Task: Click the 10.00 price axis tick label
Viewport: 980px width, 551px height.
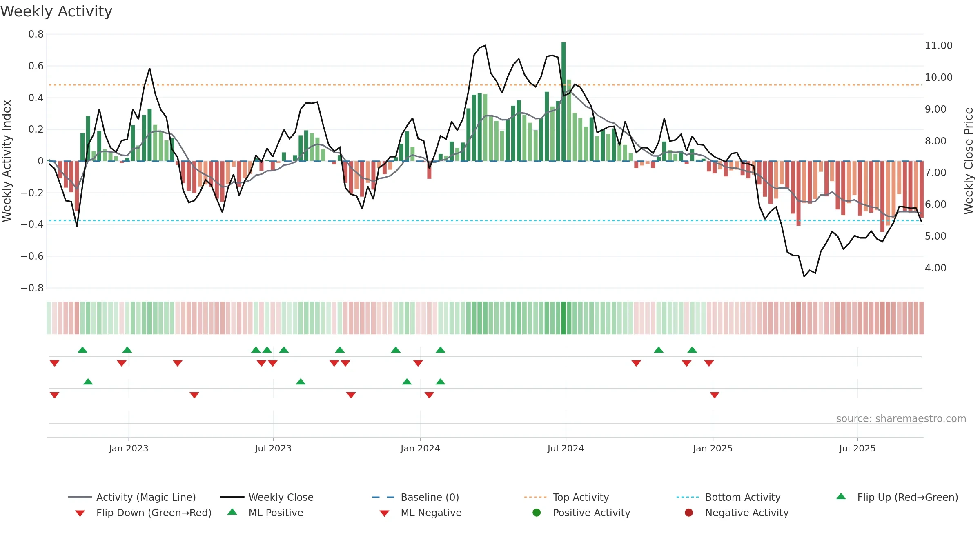Action: [x=939, y=77]
